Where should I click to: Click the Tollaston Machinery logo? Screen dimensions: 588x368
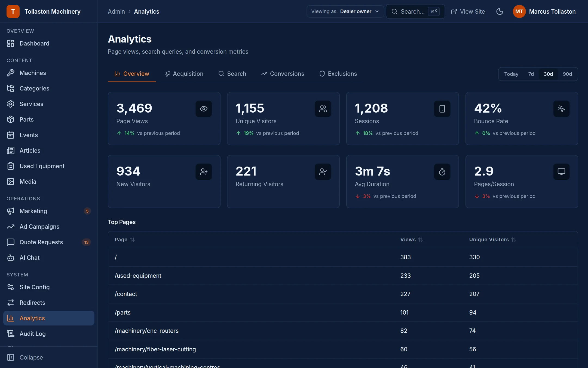(x=13, y=11)
